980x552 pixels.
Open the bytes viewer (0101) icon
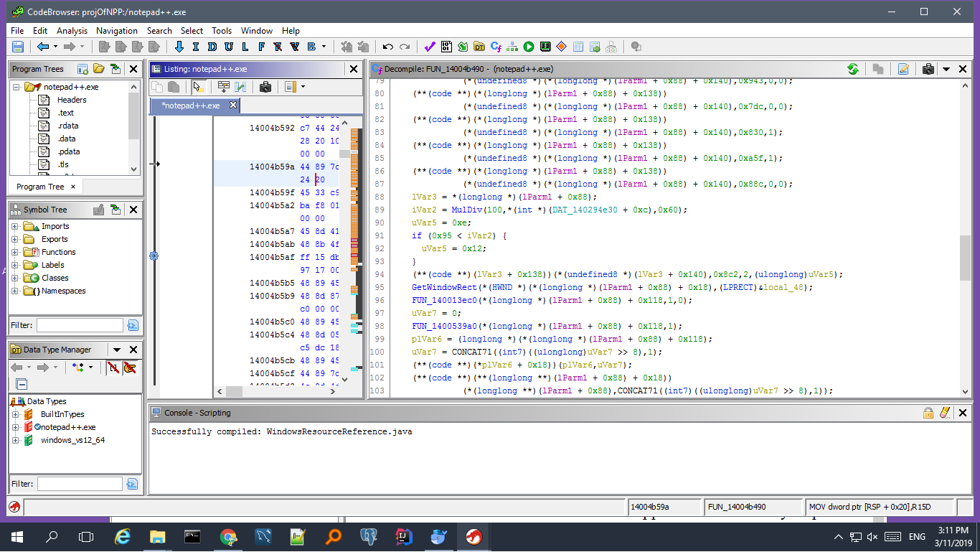(x=446, y=47)
